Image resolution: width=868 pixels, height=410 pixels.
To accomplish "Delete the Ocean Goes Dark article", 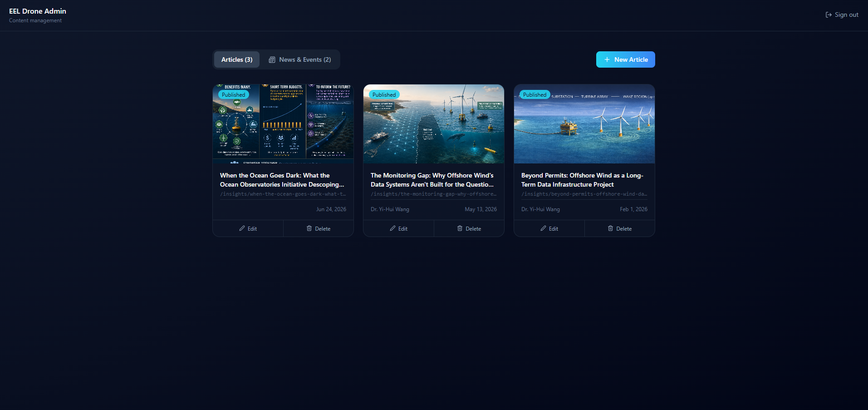I will pos(319,228).
